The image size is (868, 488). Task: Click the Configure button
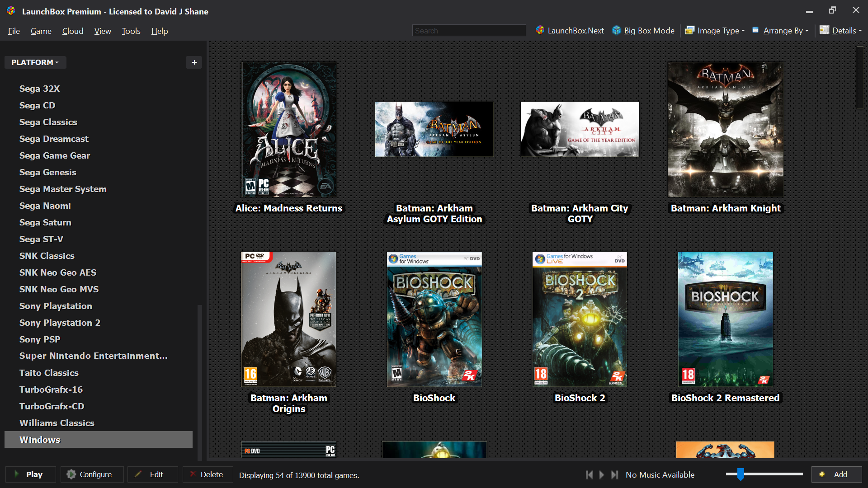pyautogui.click(x=92, y=474)
